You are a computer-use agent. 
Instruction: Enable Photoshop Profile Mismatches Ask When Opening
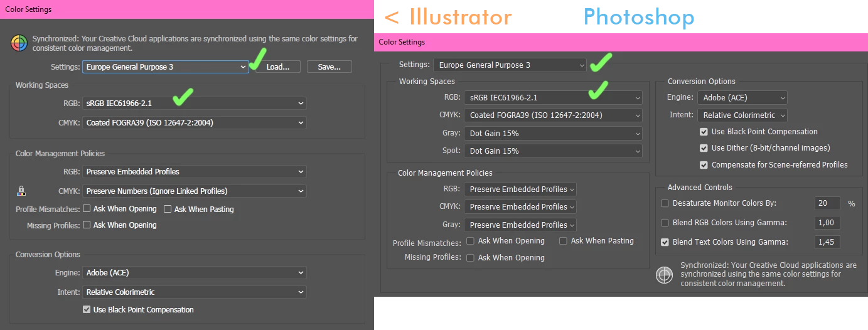coord(470,241)
